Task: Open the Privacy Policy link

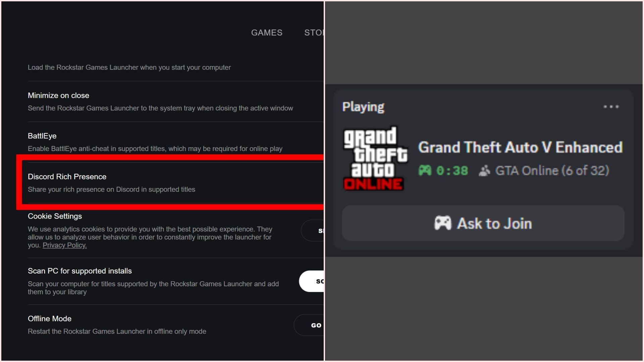Action: 65,245
